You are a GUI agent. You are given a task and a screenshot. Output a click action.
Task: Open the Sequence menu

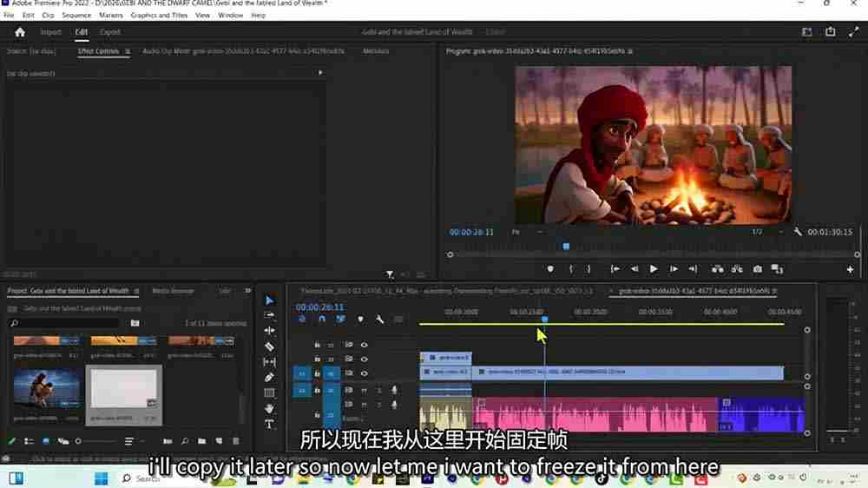coord(76,16)
